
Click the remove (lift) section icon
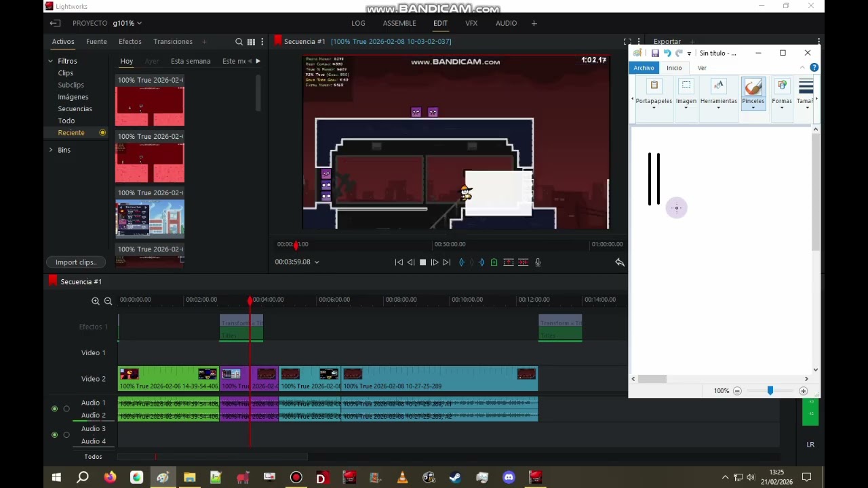[509, 262]
